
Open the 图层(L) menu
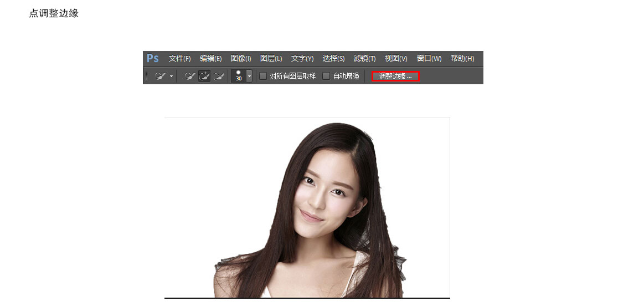point(271,59)
